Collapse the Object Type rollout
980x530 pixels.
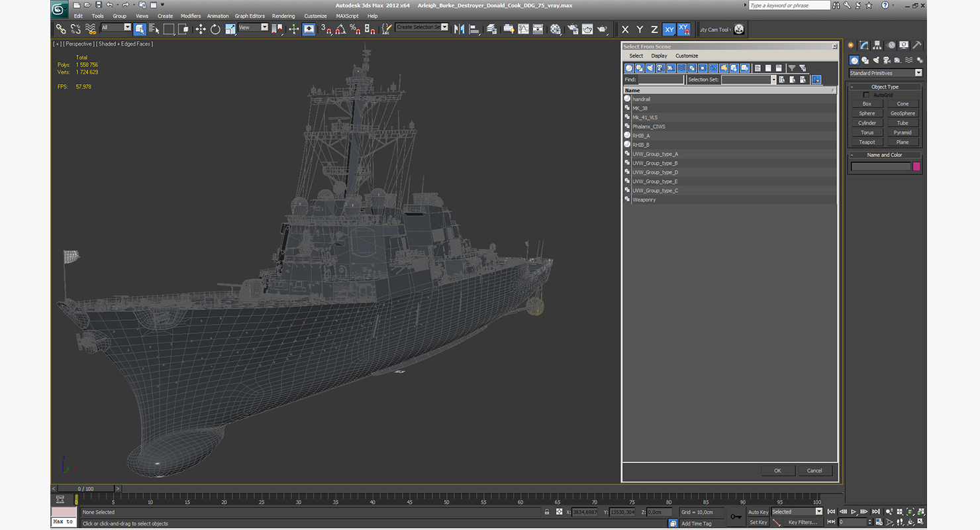[x=885, y=87]
